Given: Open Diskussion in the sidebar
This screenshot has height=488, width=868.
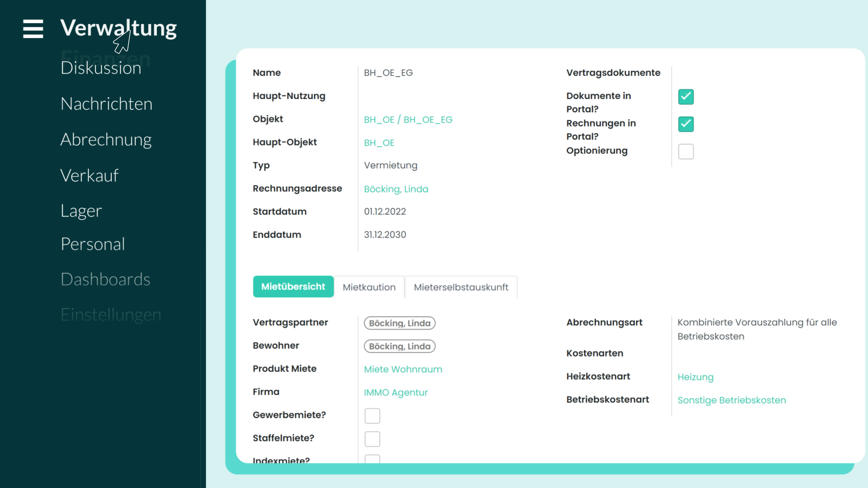Looking at the screenshot, I should (101, 68).
